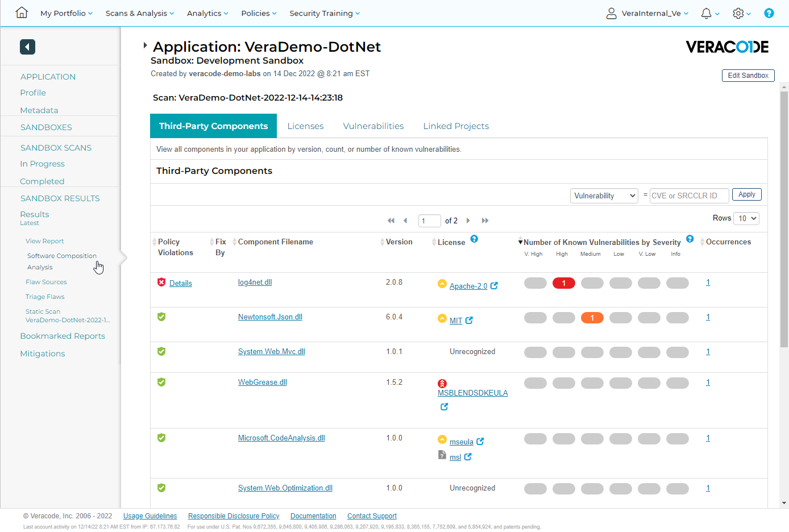Image resolution: width=789 pixels, height=532 pixels.
Task: Open the System.Web.Mvc.dll component link
Action: click(x=271, y=351)
